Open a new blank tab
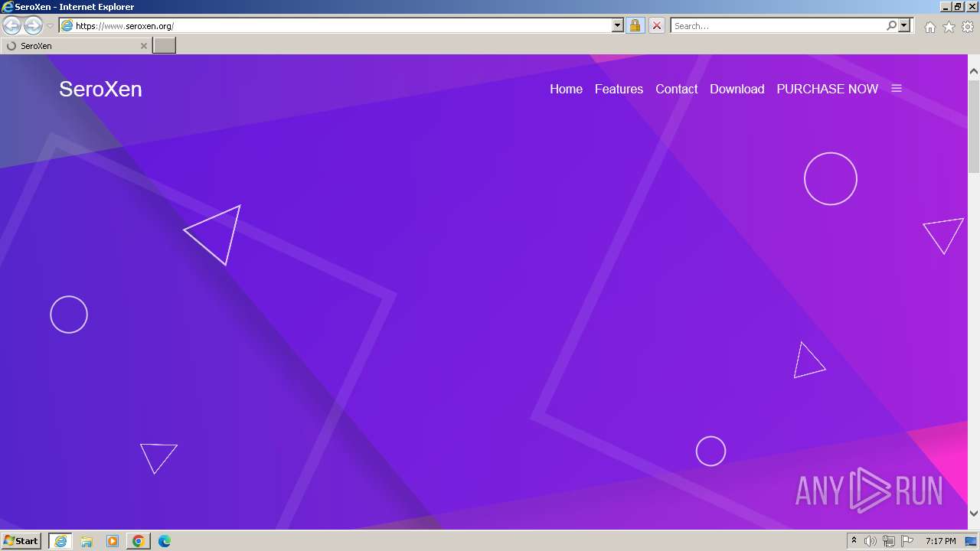This screenshot has height=551, width=980. click(165, 46)
